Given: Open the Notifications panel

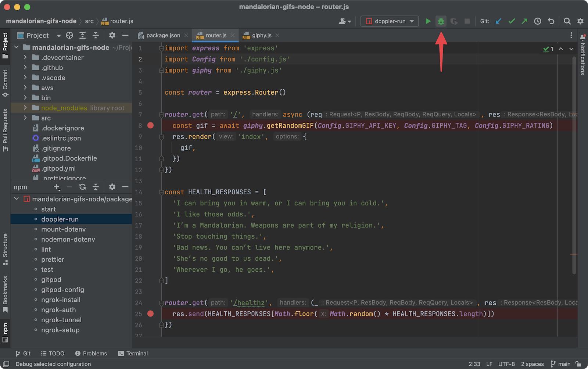Looking at the screenshot, I should coord(583,55).
